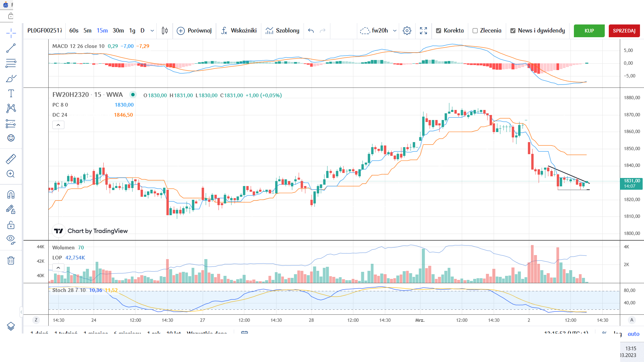Click the 1831,00 current price label
Viewport: 644px width, 362px height.
tap(632, 183)
